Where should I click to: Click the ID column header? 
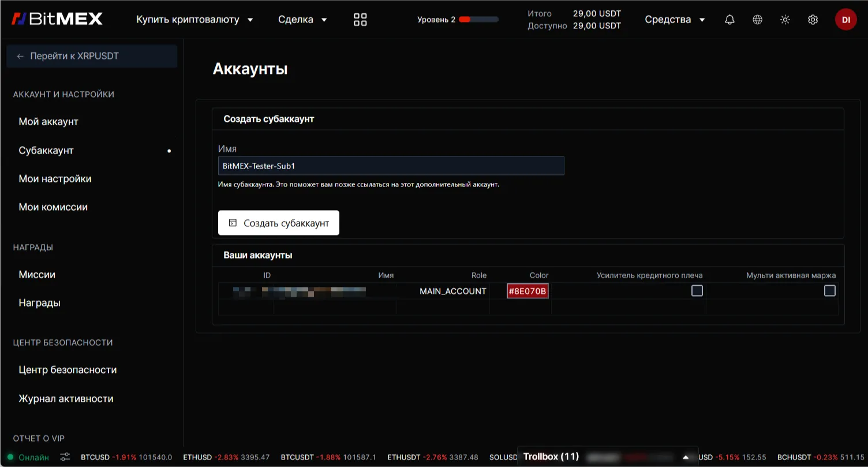click(267, 275)
